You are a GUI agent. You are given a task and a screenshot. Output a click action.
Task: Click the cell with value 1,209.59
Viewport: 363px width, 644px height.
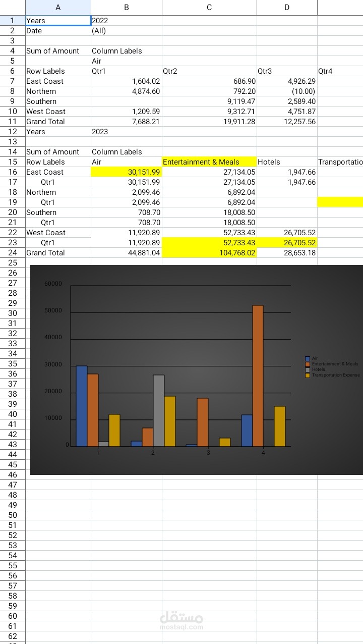click(x=127, y=112)
